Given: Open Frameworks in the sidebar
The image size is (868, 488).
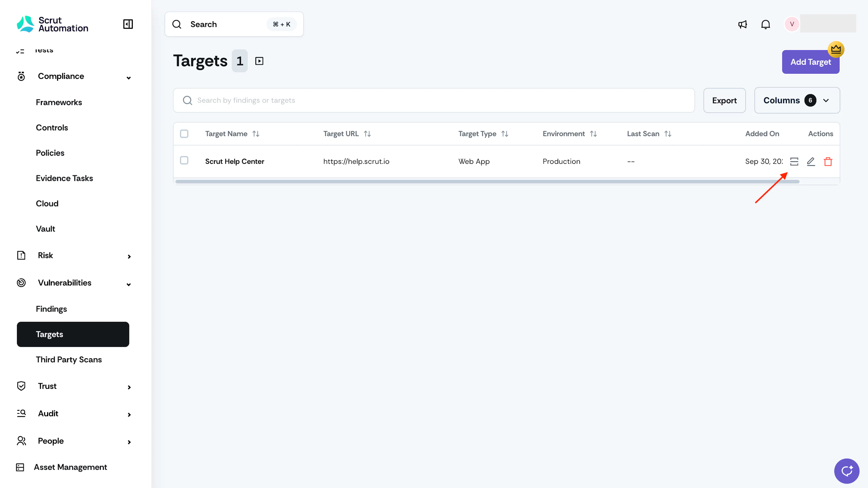Looking at the screenshot, I should click(x=59, y=102).
